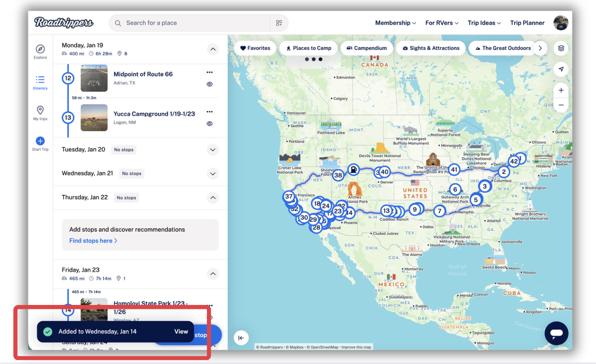Click the locate-me arrow on the map

click(561, 69)
